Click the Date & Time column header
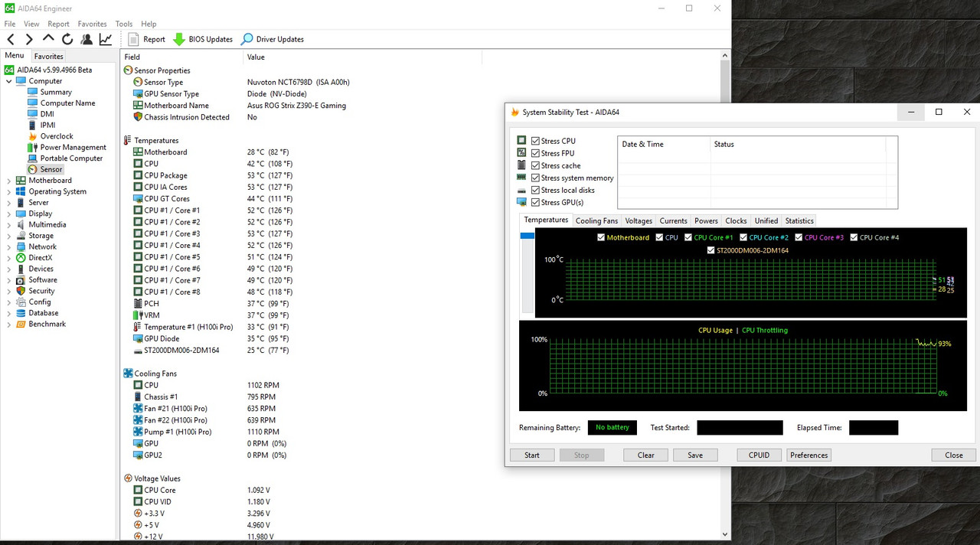Image resolution: width=980 pixels, height=545 pixels. 664,144
